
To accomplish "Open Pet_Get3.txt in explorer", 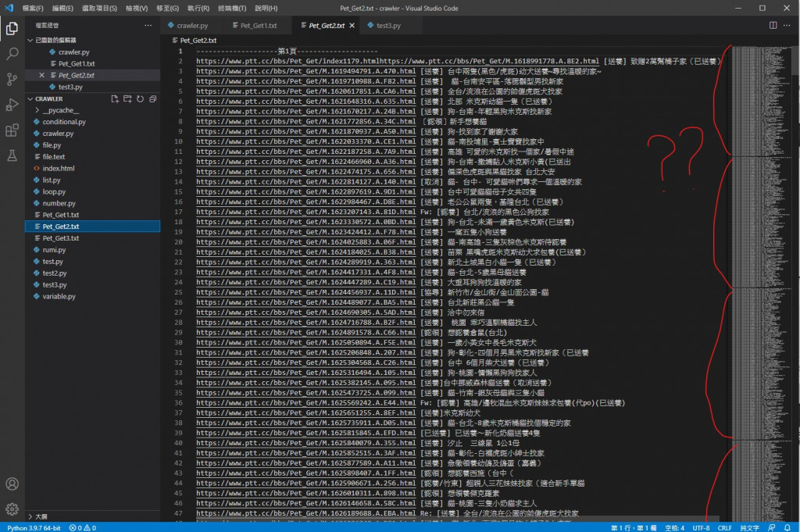I will (x=61, y=238).
